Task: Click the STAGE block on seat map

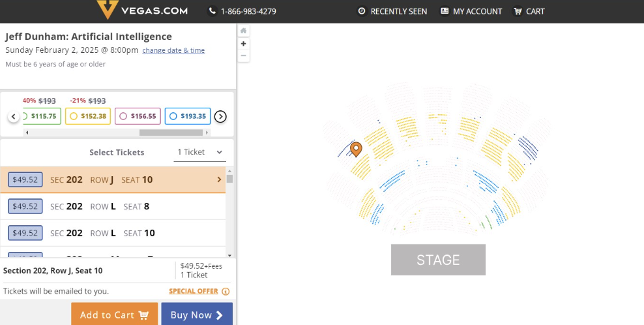Action: click(x=438, y=260)
